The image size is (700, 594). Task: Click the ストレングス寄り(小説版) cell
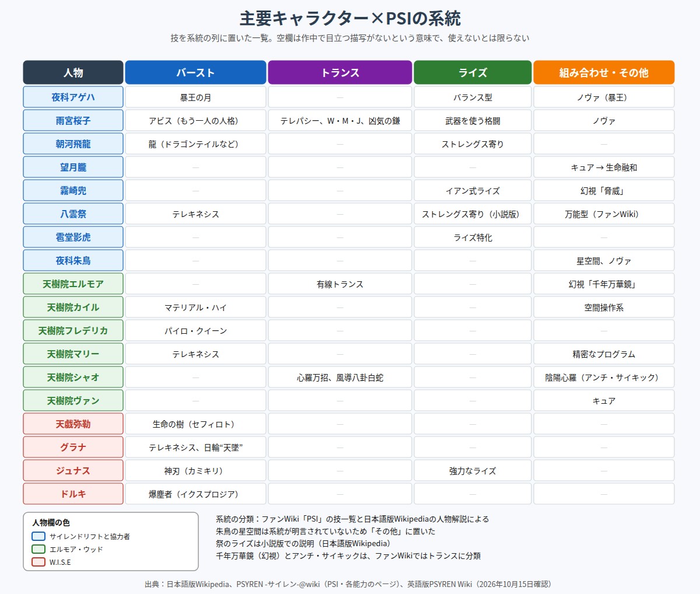[473, 214]
